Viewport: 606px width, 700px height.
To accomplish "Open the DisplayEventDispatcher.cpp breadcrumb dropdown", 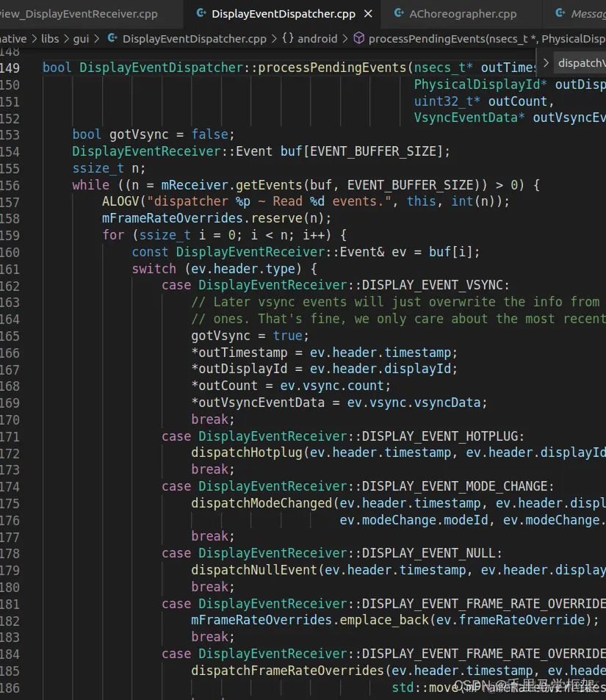I will click(x=194, y=39).
